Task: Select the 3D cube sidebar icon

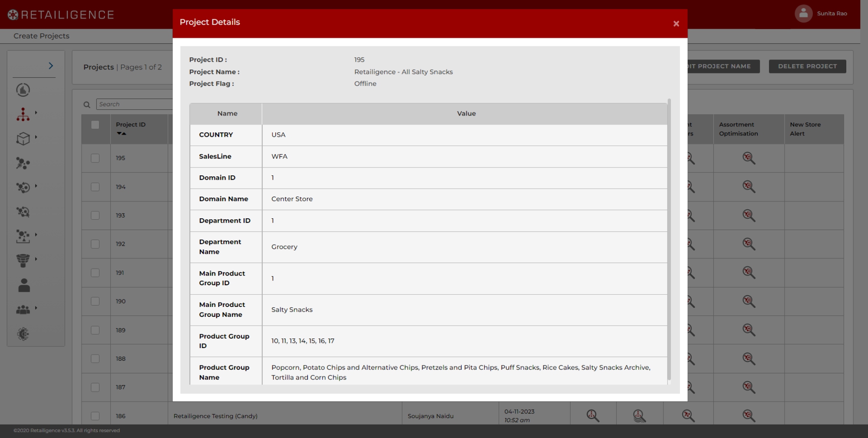Action: (x=23, y=139)
